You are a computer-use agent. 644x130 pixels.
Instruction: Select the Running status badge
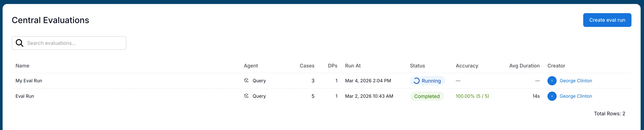pos(428,81)
